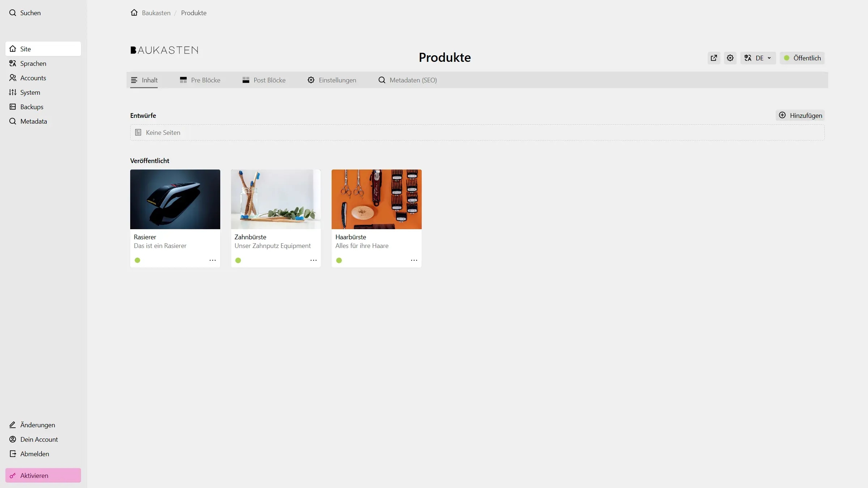The height and width of the screenshot is (488, 868).
Task: Switch to the Pre Blöcke tab
Action: 200,80
